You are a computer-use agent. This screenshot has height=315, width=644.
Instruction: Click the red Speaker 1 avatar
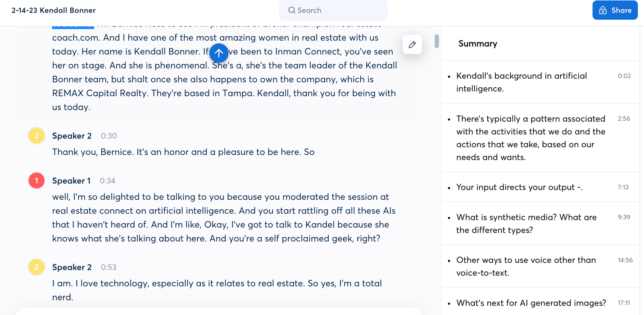click(x=36, y=180)
